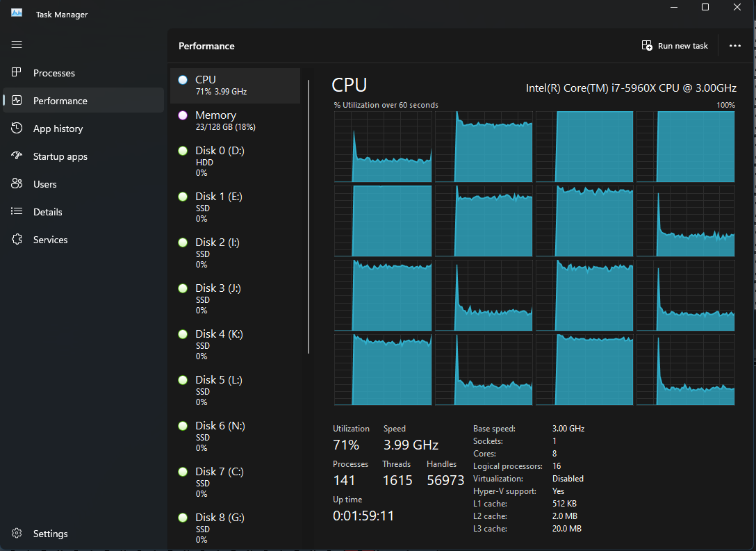Screen dimensions: 756x551
Task: Open the Settings gear icon
Action: click(17, 533)
